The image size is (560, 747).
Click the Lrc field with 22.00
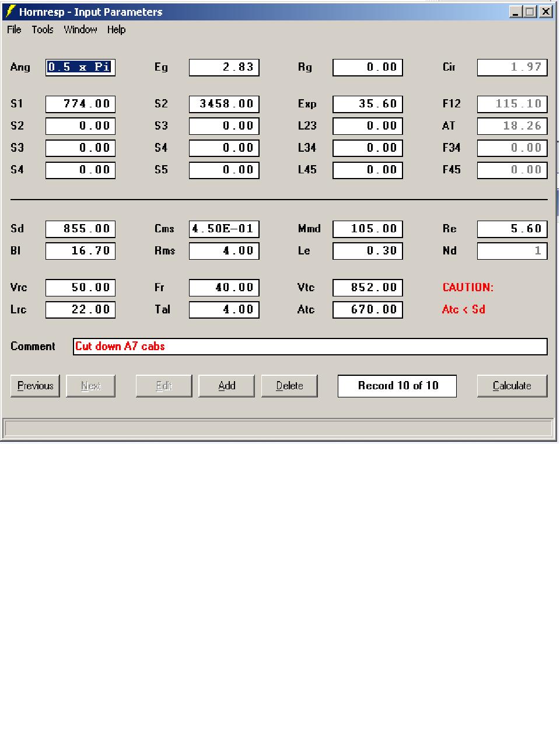pyautogui.click(x=80, y=310)
